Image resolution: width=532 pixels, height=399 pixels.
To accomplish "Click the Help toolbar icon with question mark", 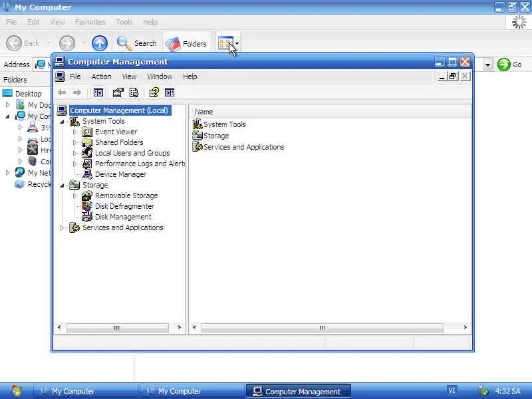I will [x=154, y=92].
